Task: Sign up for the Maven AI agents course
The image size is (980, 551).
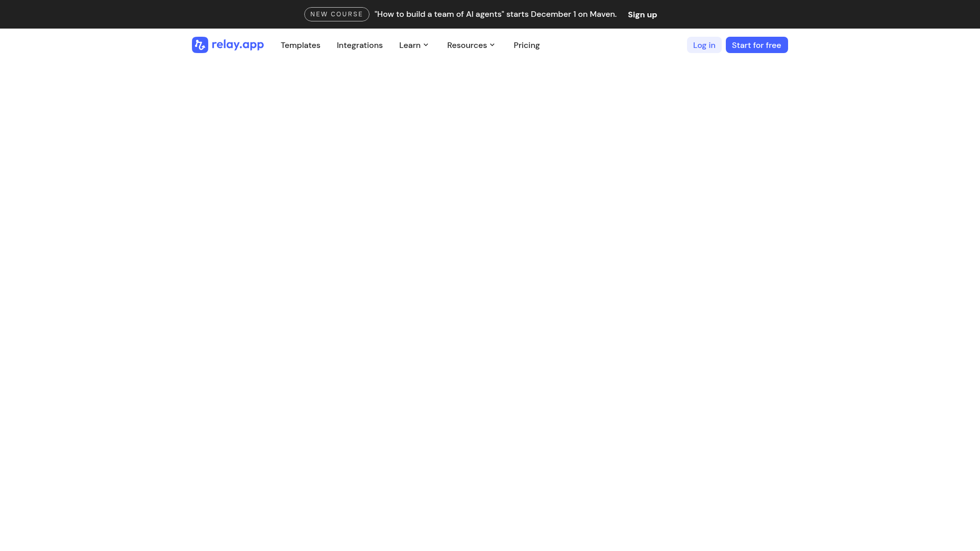Action: point(642,14)
